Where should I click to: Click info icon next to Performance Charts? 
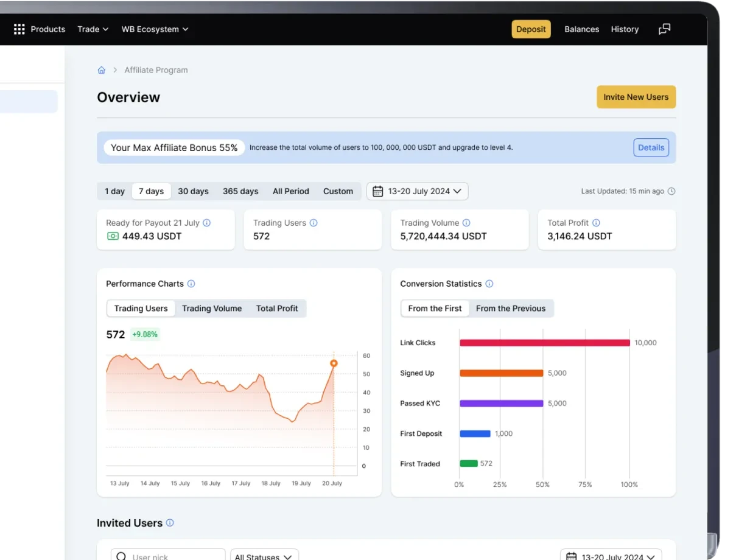(x=191, y=284)
